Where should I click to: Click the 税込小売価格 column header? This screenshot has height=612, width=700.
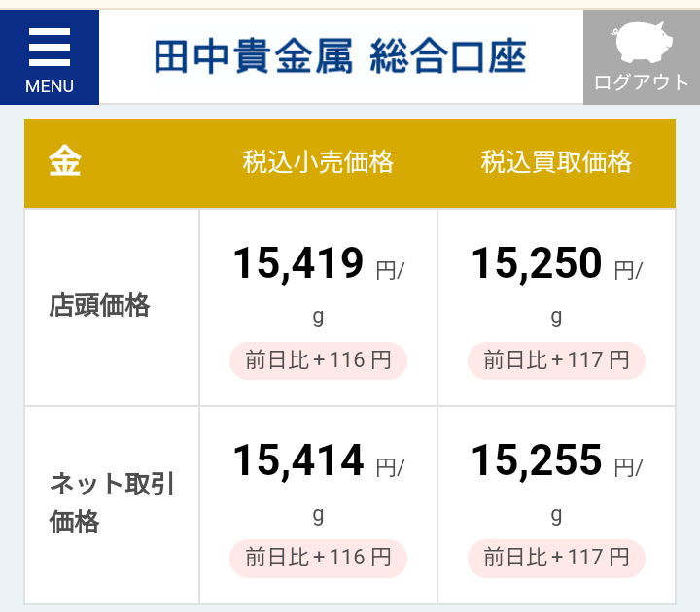tap(318, 161)
